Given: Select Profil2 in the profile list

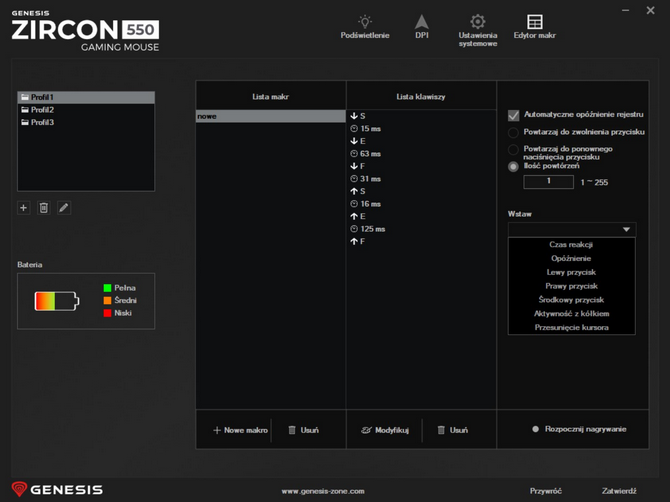Looking at the screenshot, I should pyautogui.click(x=86, y=110).
